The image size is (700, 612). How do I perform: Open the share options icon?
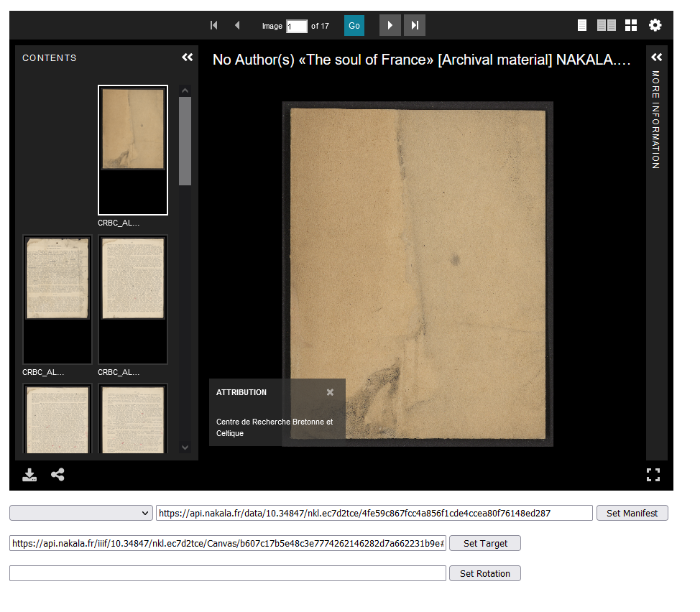pos(57,475)
